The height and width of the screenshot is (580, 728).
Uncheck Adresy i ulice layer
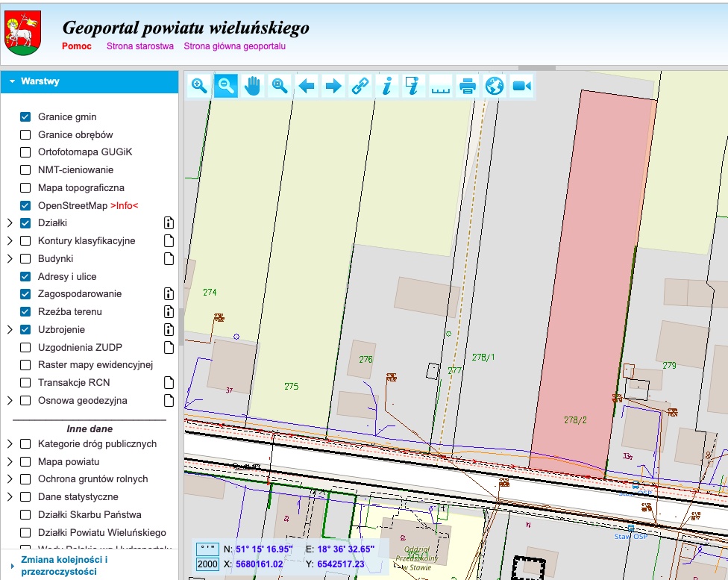click(25, 276)
